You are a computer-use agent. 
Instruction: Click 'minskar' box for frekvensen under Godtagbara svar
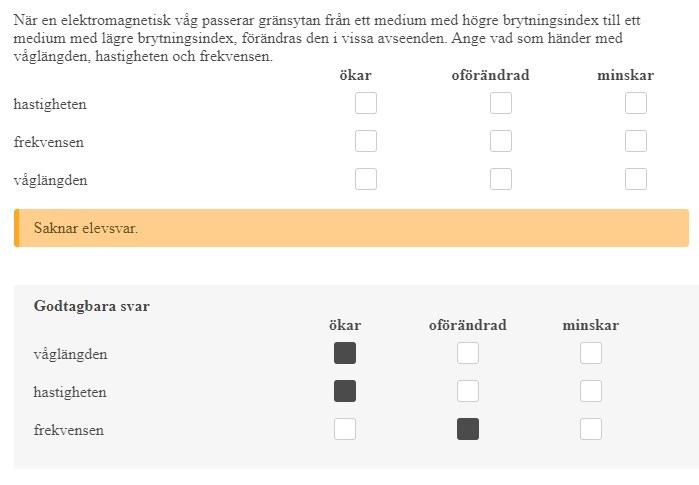pos(591,430)
